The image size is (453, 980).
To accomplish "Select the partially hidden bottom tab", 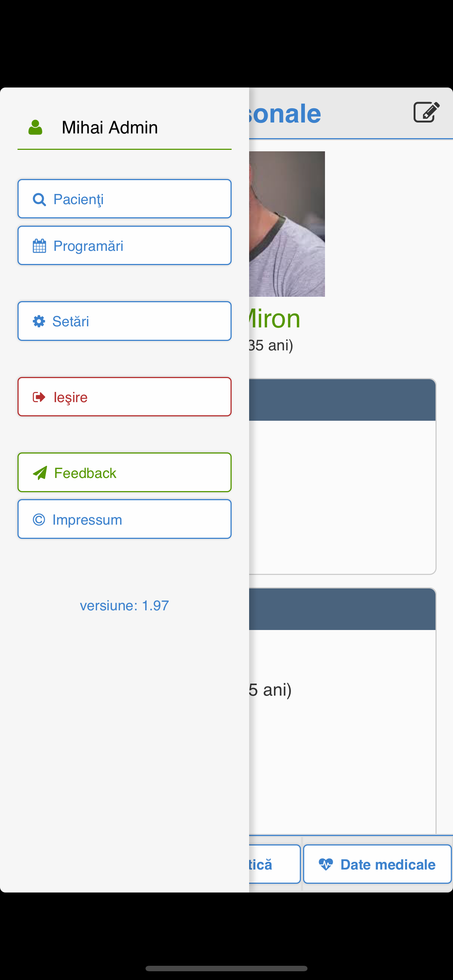I will click(275, 864).
